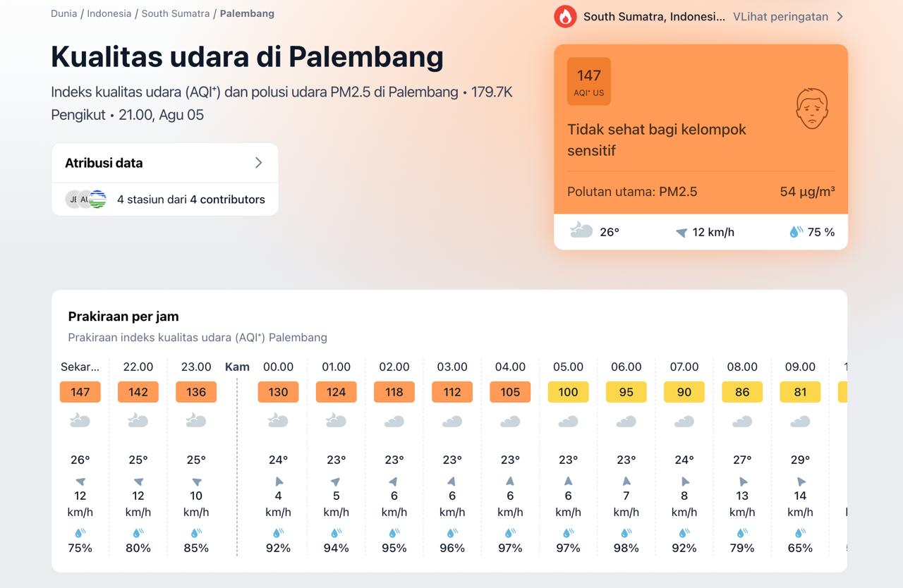Click the wind arrow icon in 08.00 column
Screen dimensions: 903x588
coord(742,482)
